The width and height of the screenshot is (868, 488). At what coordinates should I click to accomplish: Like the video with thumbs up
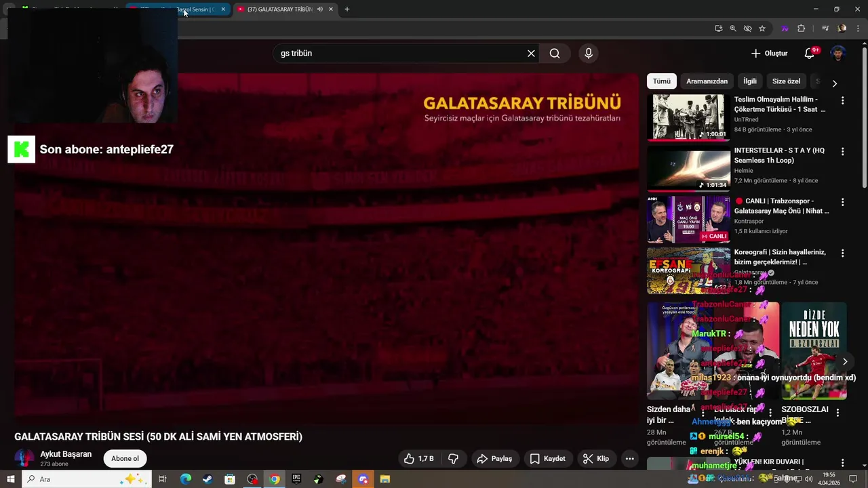(418, 459)
